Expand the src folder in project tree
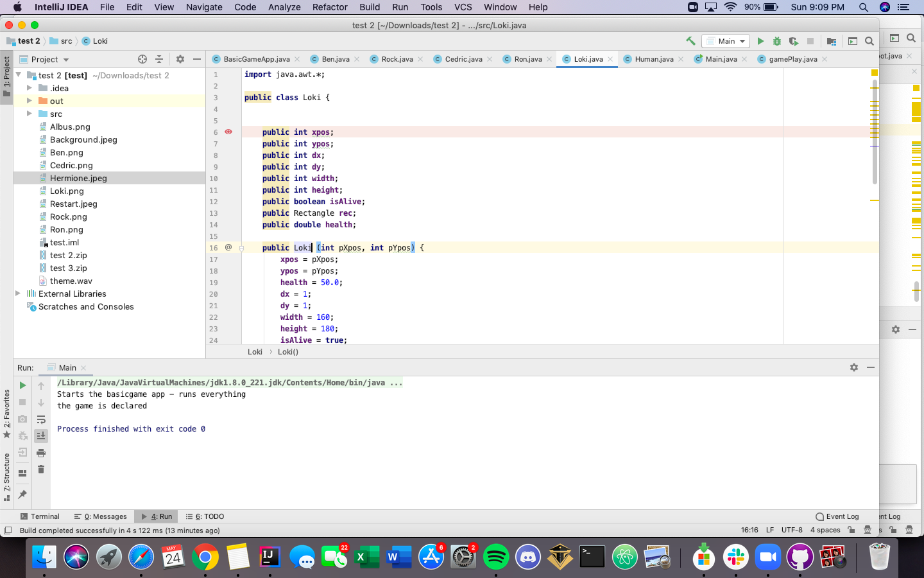 (29, 114)
